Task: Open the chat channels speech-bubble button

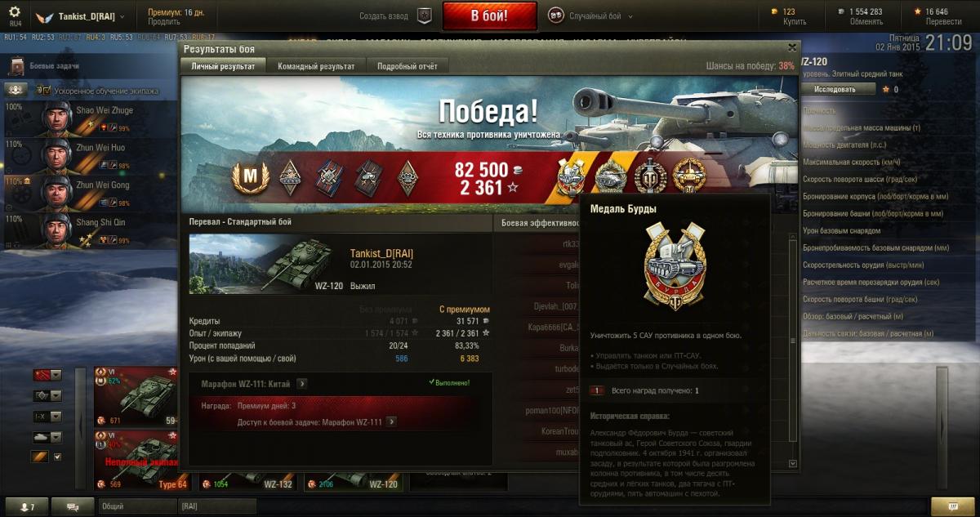Action: tap(73, 506)
